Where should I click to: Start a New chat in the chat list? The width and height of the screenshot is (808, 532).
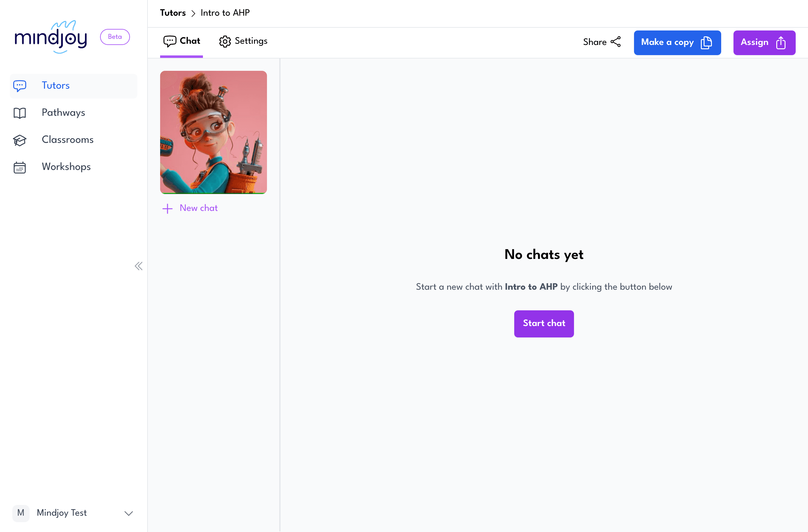pyautogui.click(x=190, y=208)
